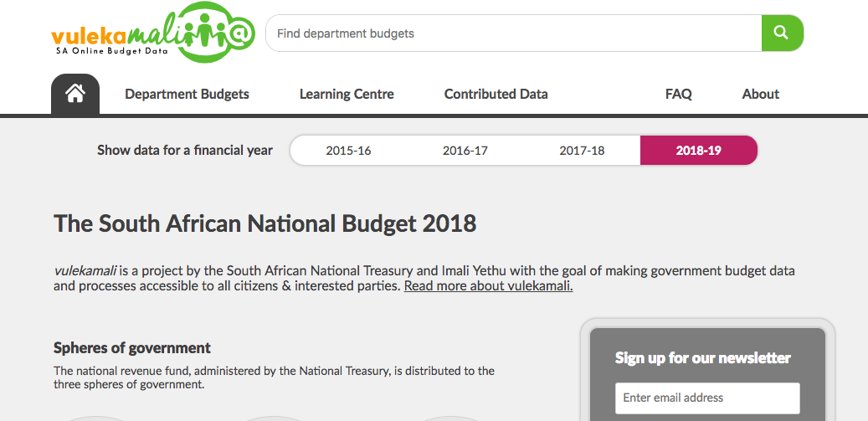The width and height of the screenshot is (868, 421).
Task: Open the Contributed Data page
Action: (496, 94)
